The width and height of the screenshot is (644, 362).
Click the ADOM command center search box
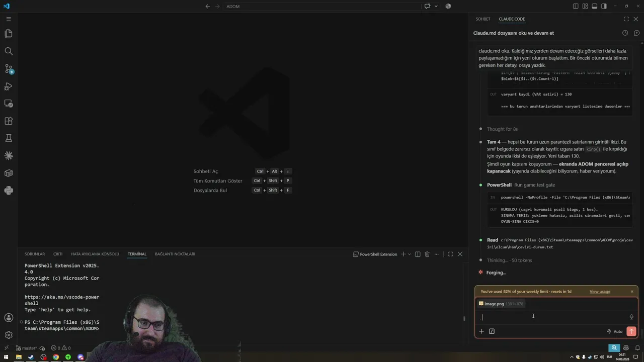pos(322,7)
